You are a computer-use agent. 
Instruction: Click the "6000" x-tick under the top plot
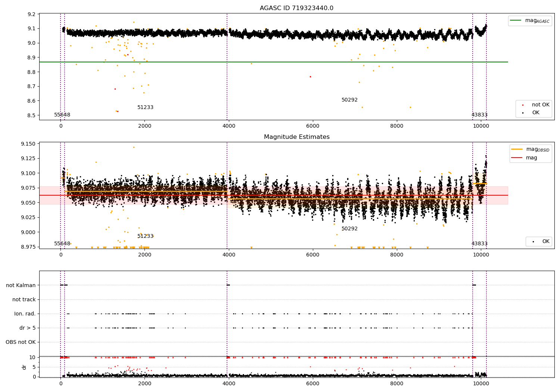[313, 126]
